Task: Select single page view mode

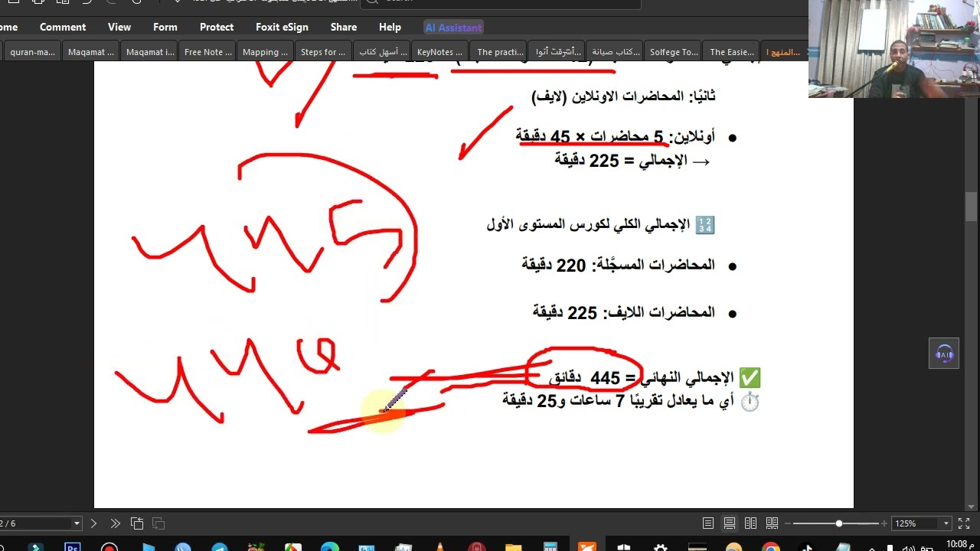Action: (708, 523)
